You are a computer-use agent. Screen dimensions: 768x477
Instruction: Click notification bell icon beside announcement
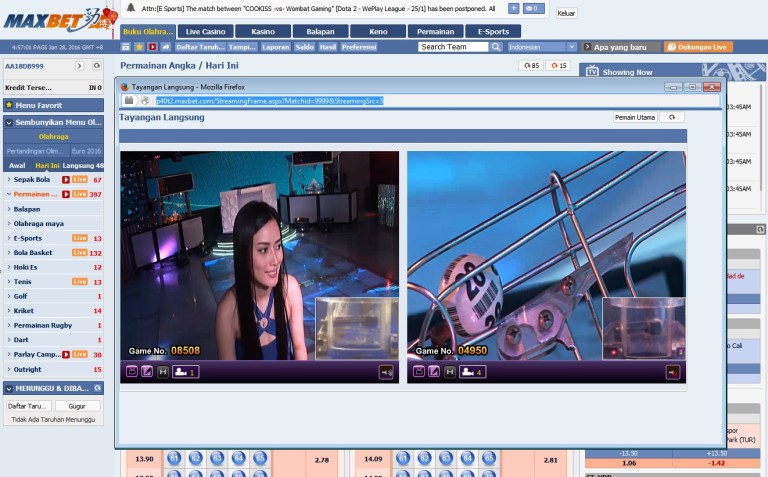pos(130,7)
